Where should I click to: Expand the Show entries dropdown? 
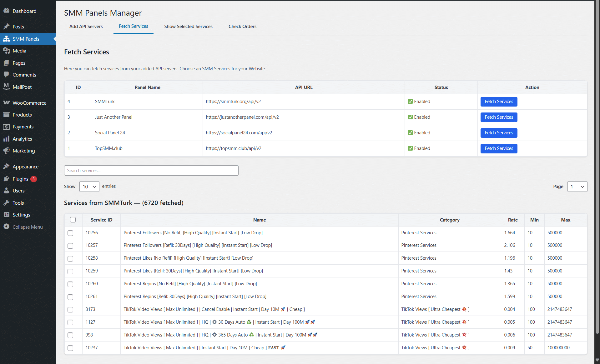tap(89, 187)
